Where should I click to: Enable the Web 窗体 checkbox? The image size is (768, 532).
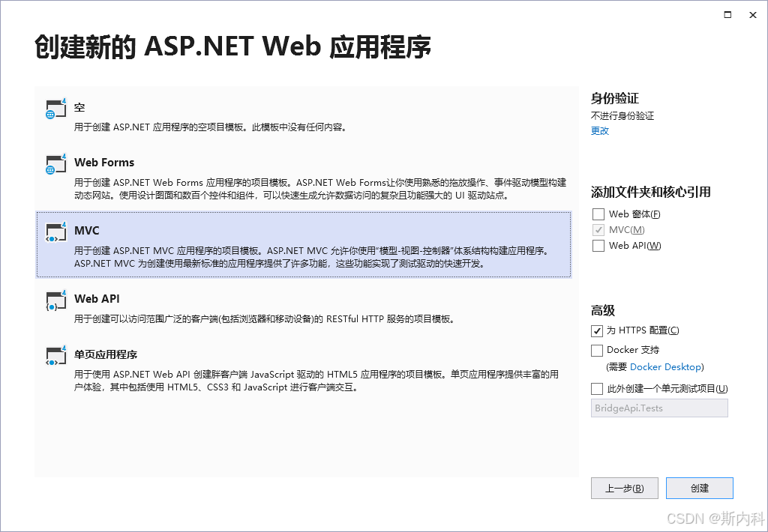click(598, 214)
